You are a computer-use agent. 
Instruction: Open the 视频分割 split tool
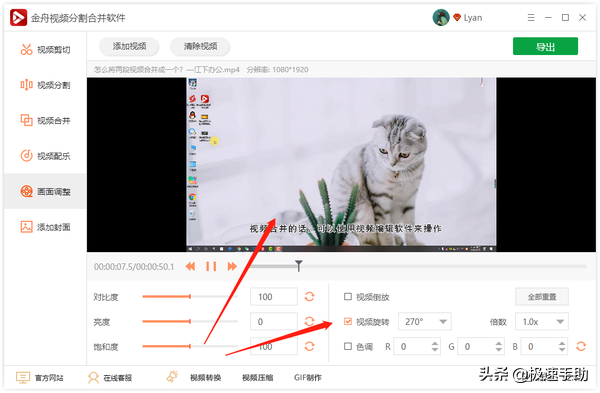click(45, 85)
